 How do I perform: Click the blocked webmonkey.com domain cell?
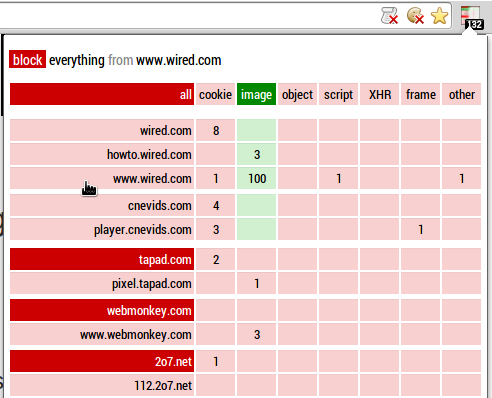pyautogui.click(x=102, y=310)
